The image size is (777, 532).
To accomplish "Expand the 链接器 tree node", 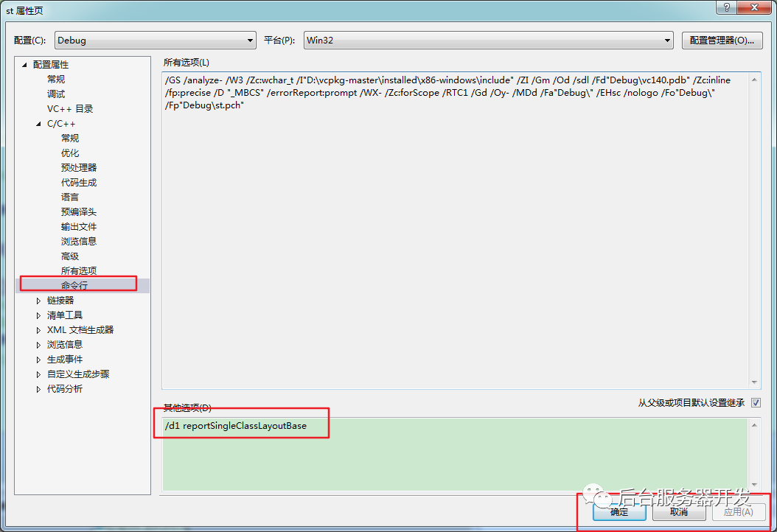I will (x=39, y=301).
